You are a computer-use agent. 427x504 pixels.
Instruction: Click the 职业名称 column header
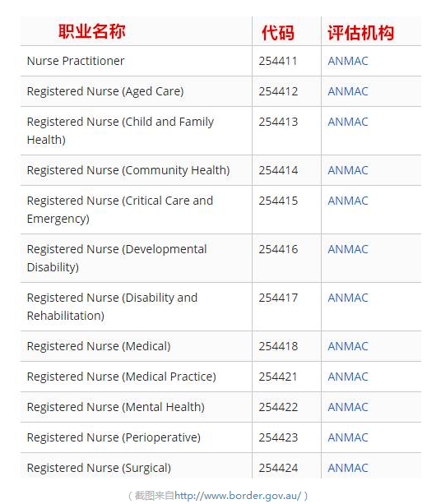91,31
